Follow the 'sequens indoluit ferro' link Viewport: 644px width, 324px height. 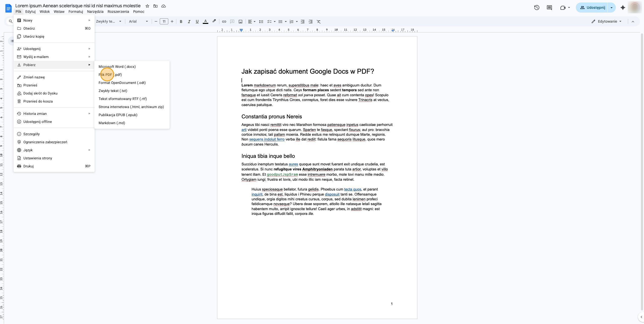tap(267, 140)
